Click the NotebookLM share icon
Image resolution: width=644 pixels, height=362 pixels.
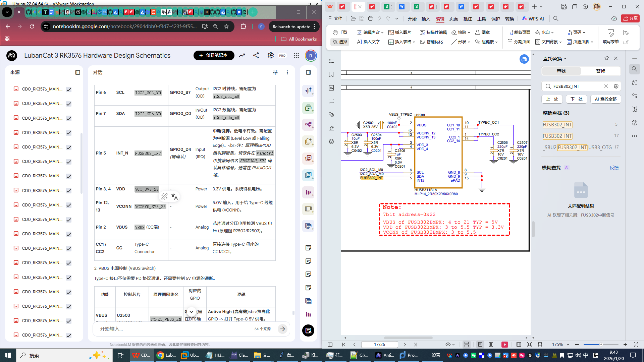(256, 56)
